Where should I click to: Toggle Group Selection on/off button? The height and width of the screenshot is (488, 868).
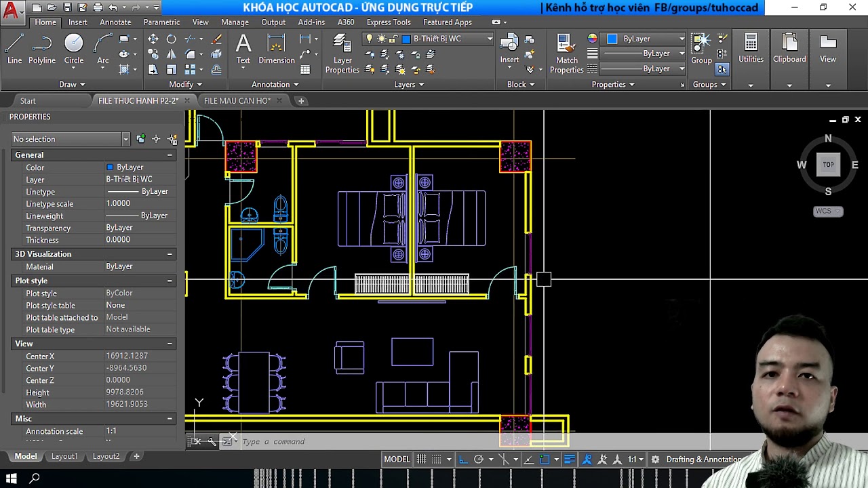[x=722, y=69]
